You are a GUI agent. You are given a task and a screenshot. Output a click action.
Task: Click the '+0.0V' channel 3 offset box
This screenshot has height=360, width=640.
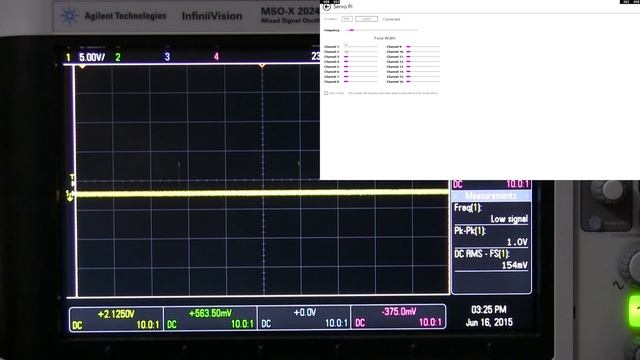(x=304, y=318)
